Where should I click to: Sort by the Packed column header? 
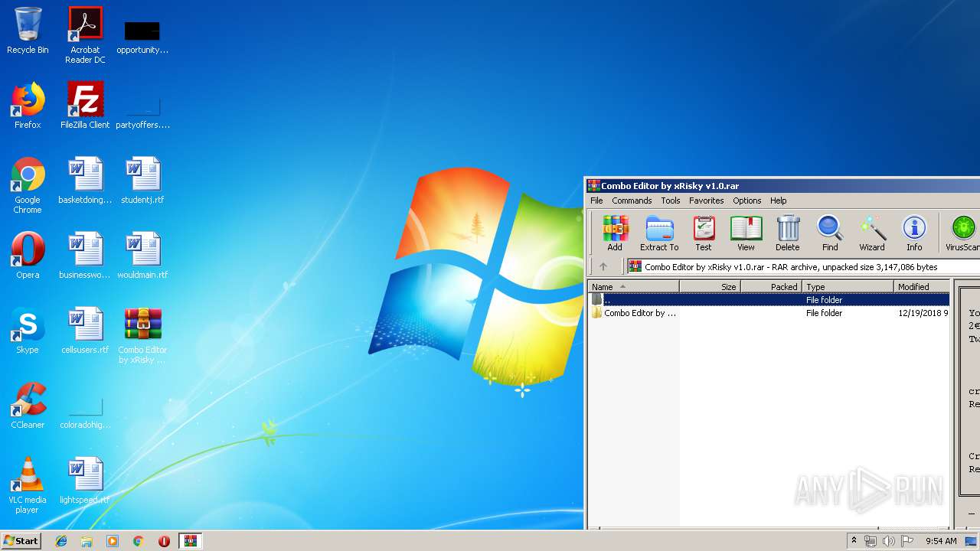(771, 287)
